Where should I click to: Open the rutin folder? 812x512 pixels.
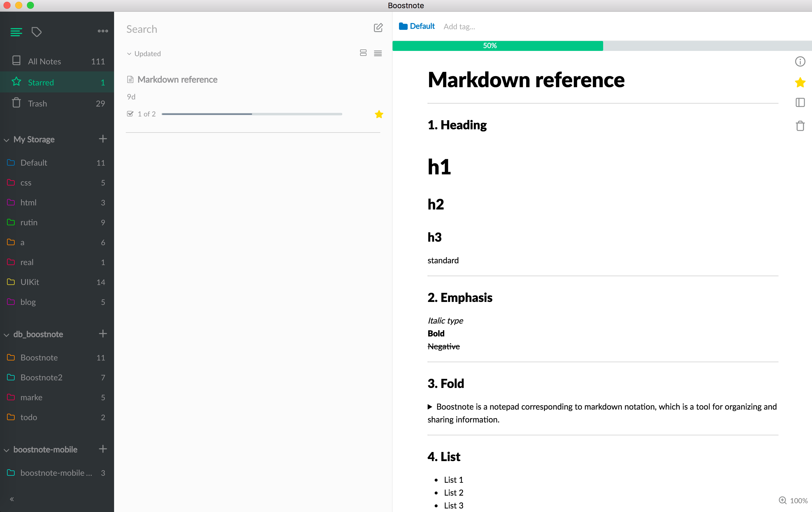pos(57,222)
